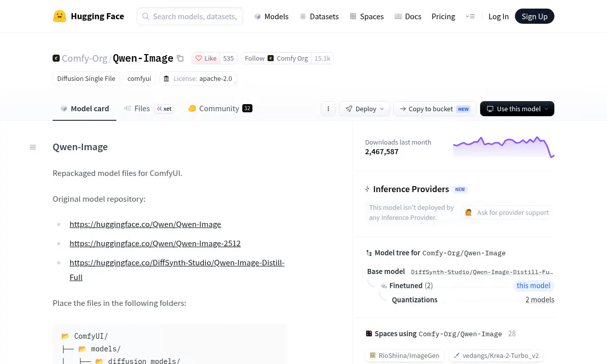Open the DiffSynth-Studio base model link
Image resolution: width=607 pixels, height=364 pixels.
point(482,271)
